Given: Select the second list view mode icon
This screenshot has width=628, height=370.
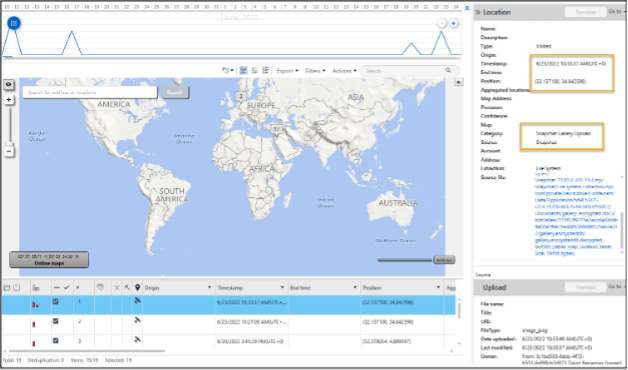Looking at the screenshot, I should click(254, 71).
